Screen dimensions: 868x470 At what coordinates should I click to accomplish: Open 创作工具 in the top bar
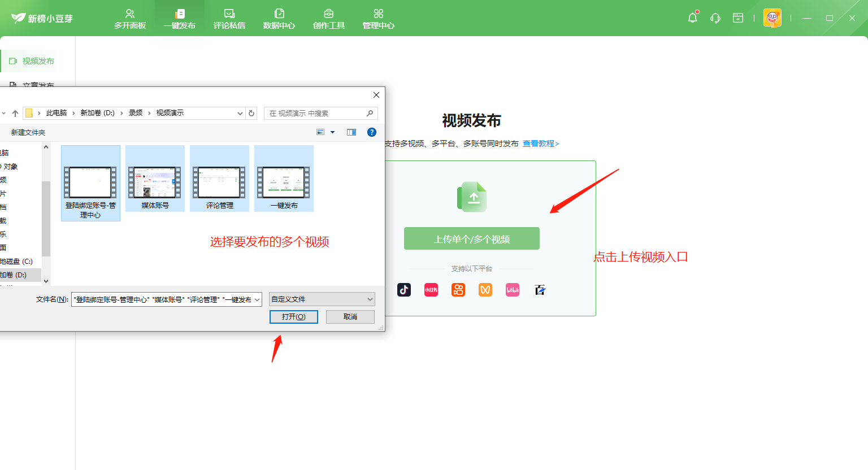(329, 19)
